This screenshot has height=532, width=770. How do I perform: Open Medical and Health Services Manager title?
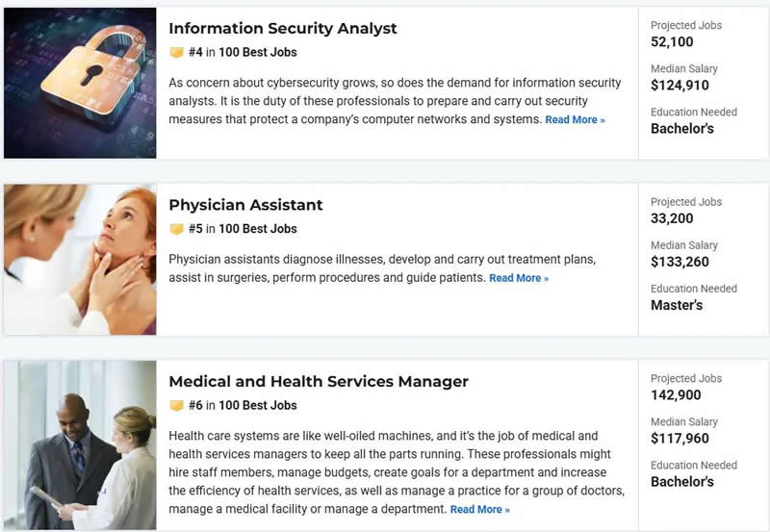(x=319, y=381)
